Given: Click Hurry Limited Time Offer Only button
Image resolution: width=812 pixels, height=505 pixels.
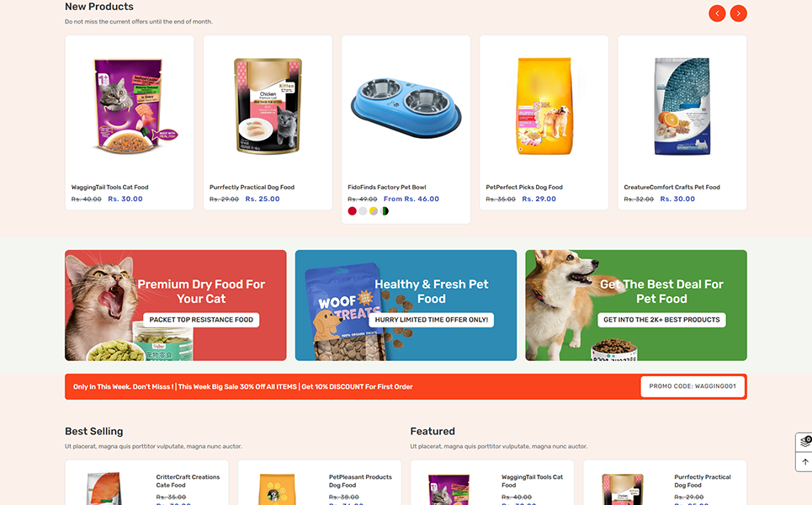Looking at the screenshot, I should pyautogui.click(x=432, y=320).
